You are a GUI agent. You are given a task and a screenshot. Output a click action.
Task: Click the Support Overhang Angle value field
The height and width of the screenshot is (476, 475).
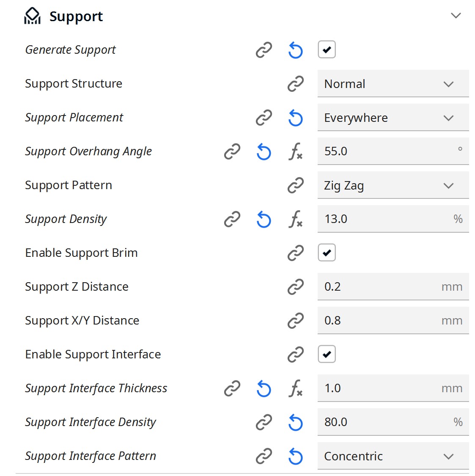(393, 151)
